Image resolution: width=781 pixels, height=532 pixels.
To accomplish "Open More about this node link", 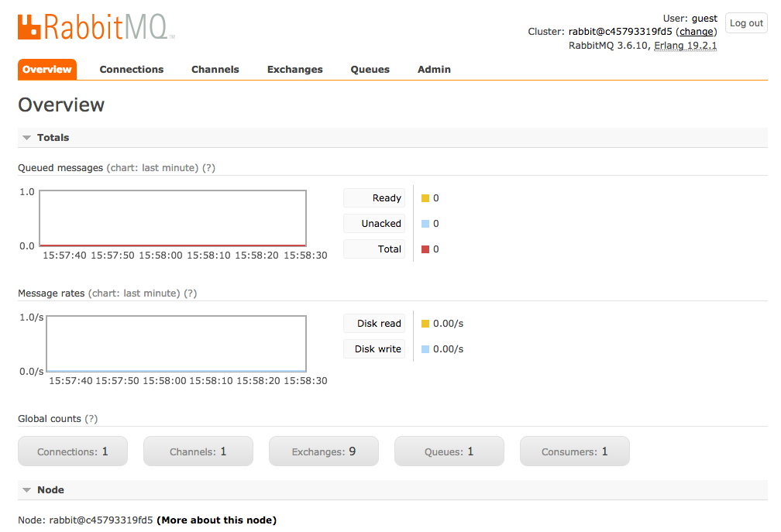I will click(x=216, y=520).
